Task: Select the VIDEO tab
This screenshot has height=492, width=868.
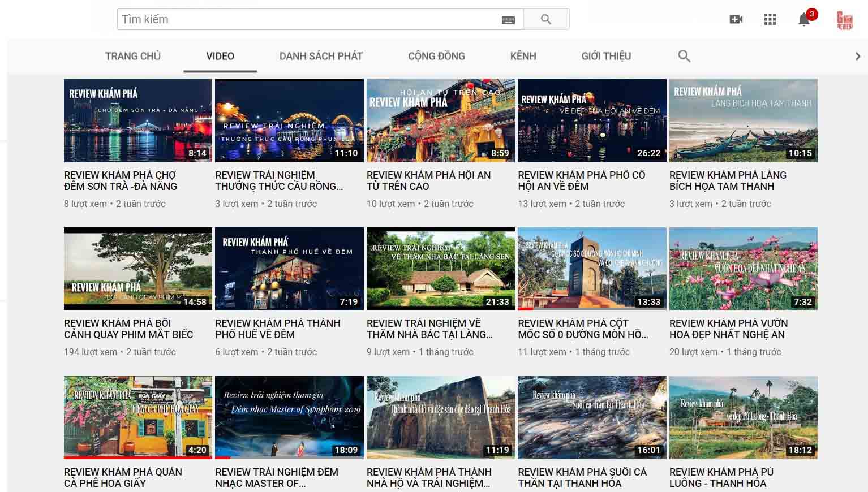Action: [220, 56]
